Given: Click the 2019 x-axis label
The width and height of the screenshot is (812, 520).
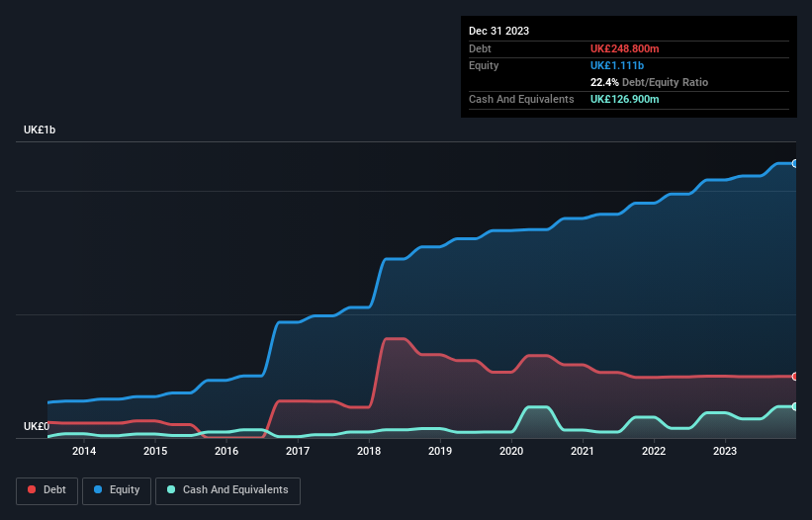Looking at the screenshot, I should 440,451.
